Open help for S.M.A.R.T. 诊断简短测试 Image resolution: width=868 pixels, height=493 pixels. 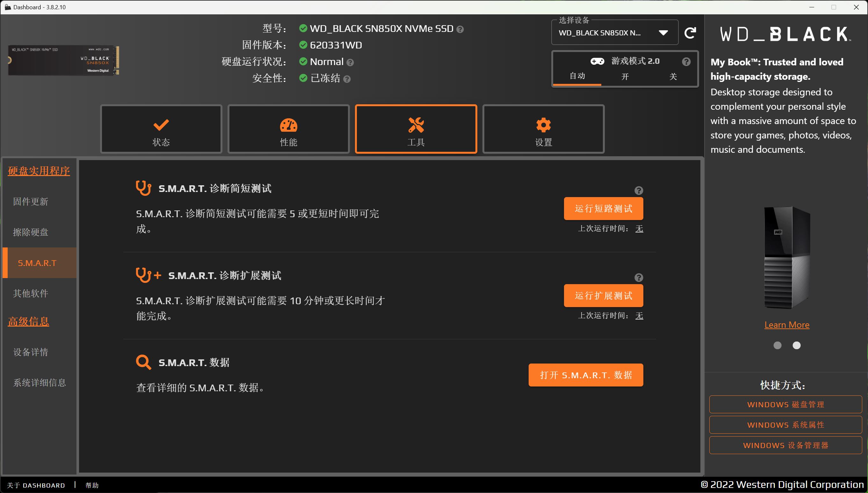[x=639, y=190]
